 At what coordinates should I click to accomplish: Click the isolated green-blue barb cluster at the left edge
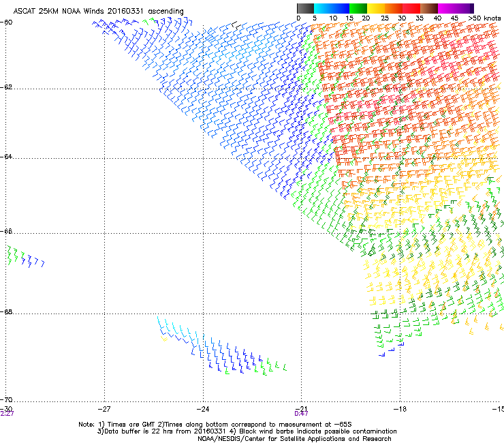[x=26, y=256]
